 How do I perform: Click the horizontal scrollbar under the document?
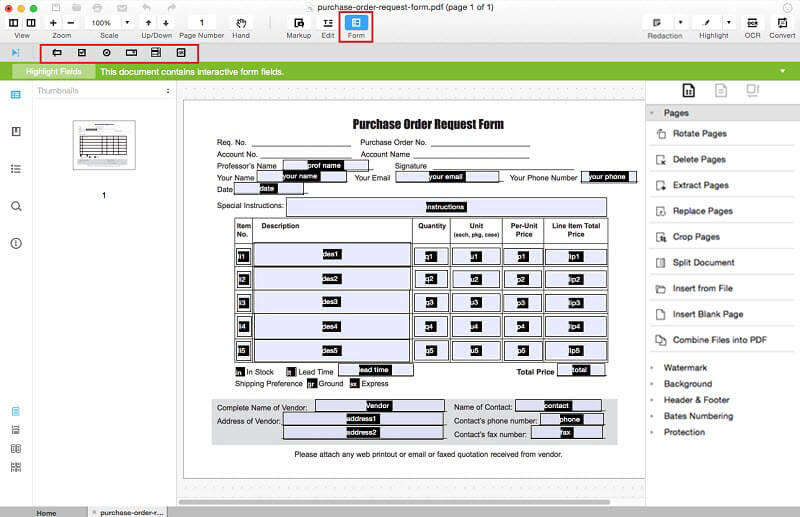[x=394, y=502]
